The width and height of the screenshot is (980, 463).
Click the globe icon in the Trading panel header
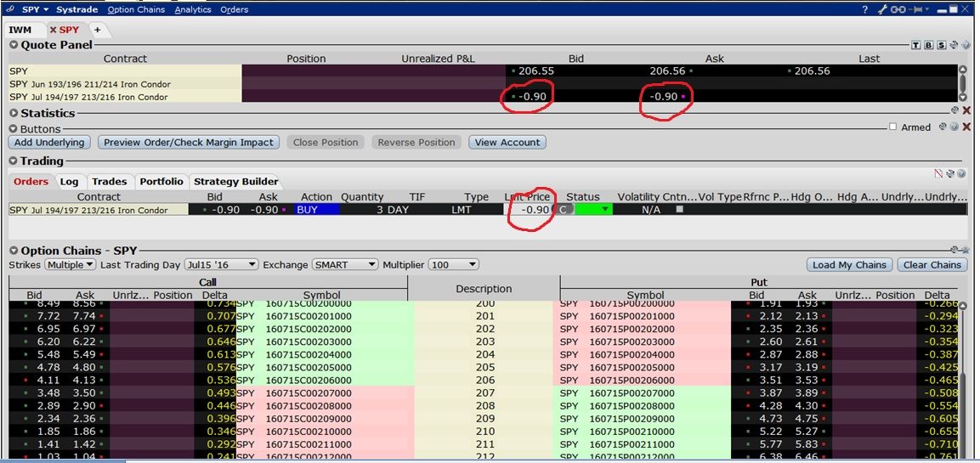click(x=961, y=173)
